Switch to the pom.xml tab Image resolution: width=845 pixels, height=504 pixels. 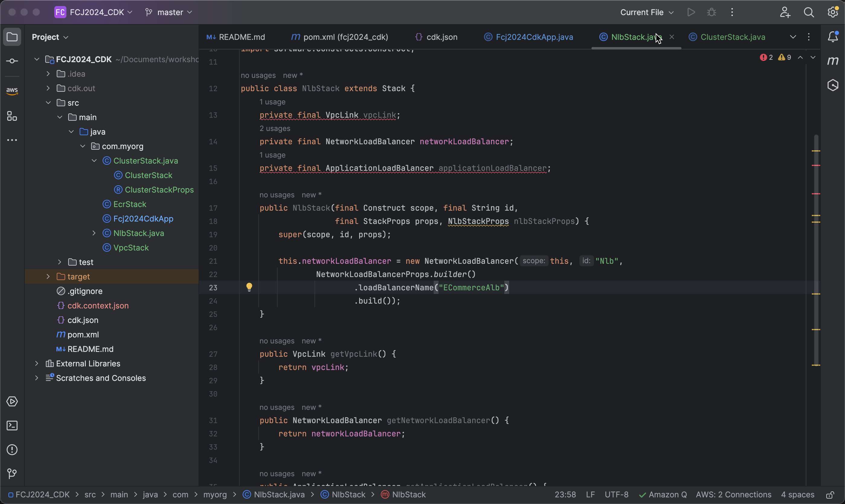point(340,37)
